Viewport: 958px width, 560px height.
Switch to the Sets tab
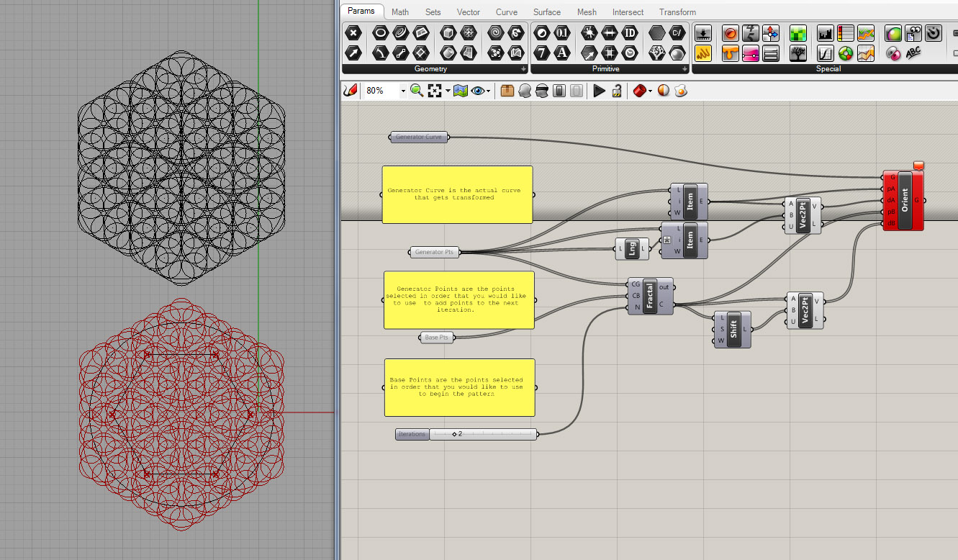(433, 12)
